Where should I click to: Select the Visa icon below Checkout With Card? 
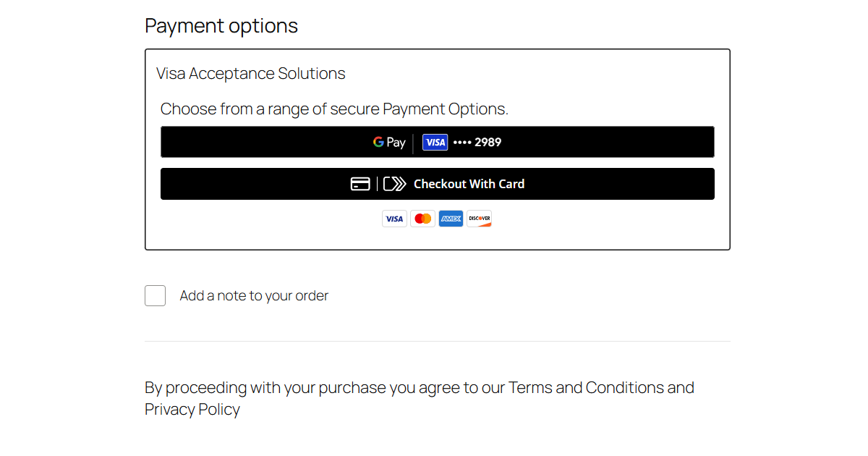[394, 218]
